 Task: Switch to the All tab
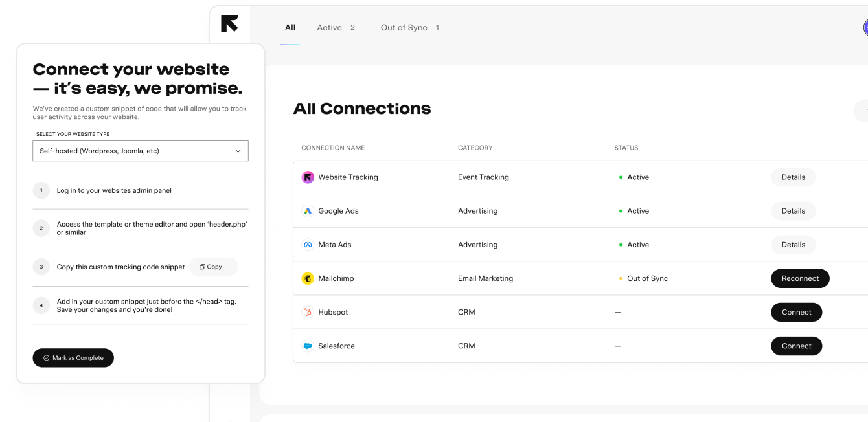tap(290, 28)
